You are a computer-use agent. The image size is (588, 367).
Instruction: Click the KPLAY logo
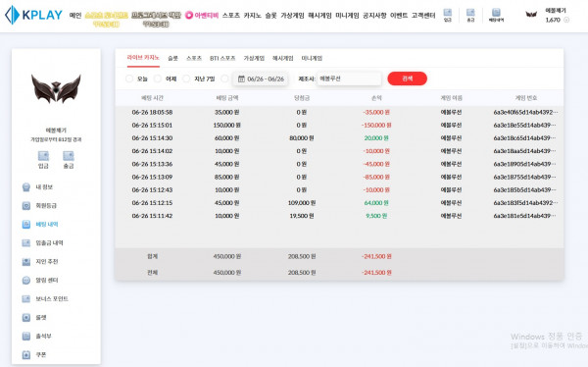33,15
